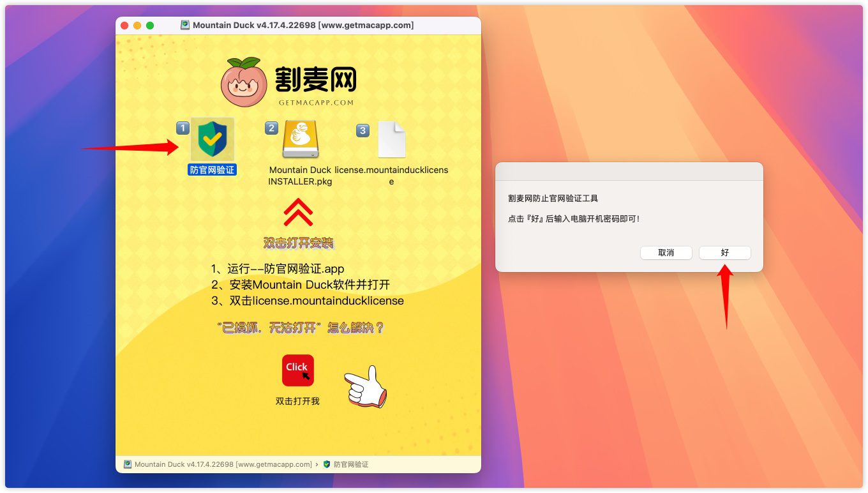Open the red Click help icon
The width and height of the screenshot is (868, 493).
(298, 370)
